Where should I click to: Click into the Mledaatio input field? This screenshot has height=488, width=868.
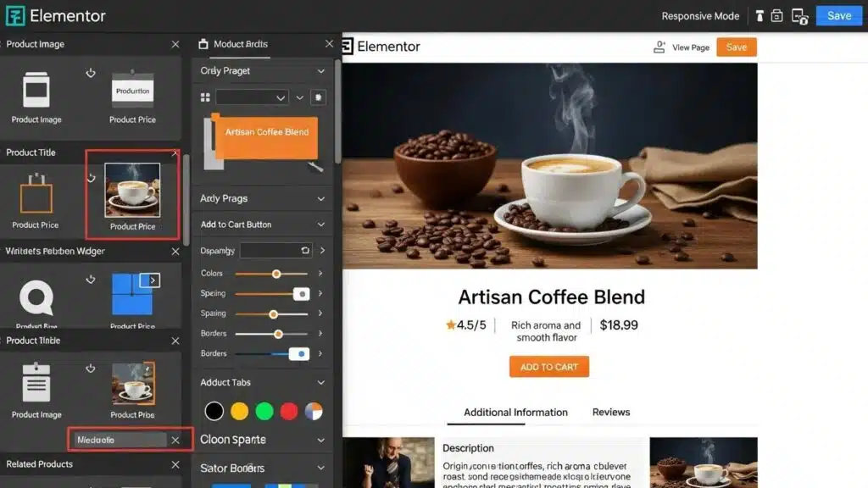point(120,440)
